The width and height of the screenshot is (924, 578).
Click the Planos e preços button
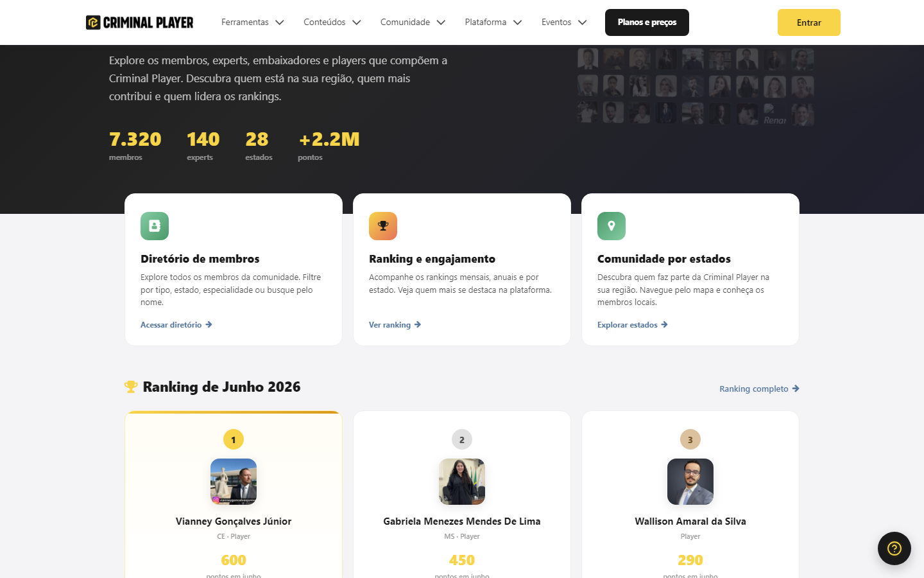pyautogui.click(x=647, y=22)
